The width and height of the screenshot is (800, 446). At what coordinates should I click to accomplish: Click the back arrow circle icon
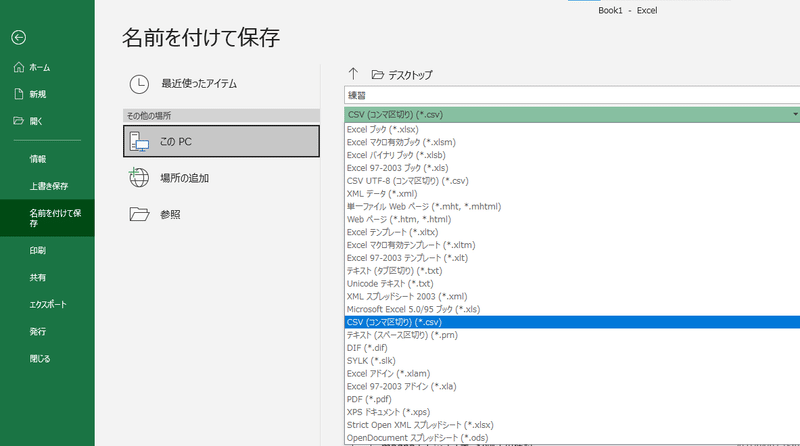18,37
